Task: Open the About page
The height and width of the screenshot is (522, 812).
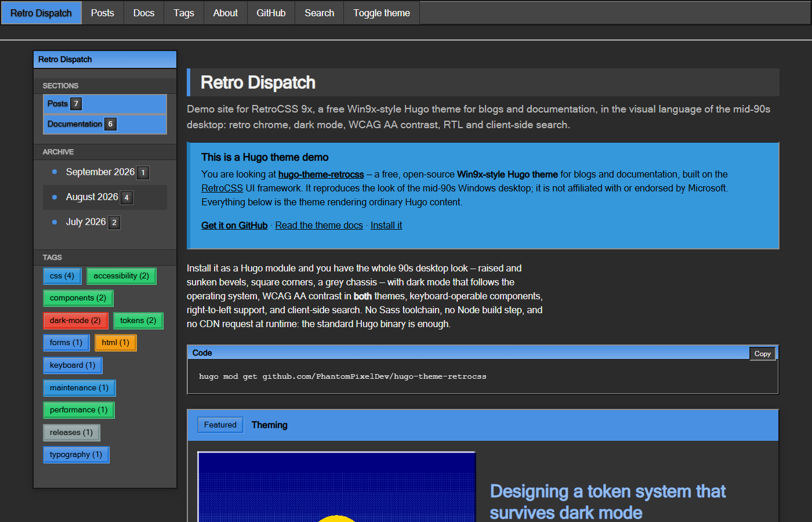Action: coord(226,13)
